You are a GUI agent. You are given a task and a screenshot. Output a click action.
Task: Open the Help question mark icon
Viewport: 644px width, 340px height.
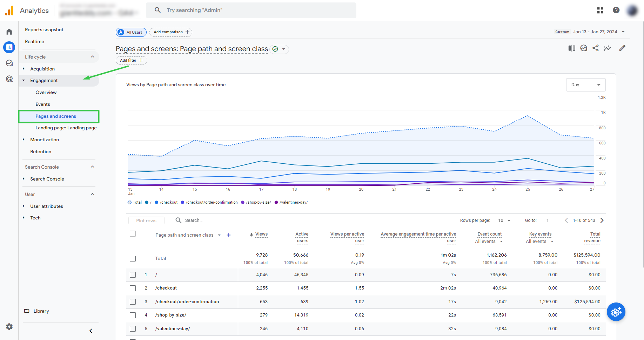click(x=616, y=10)
